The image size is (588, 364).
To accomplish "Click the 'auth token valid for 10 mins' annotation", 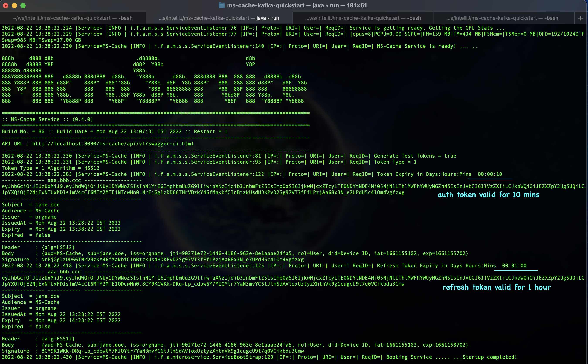I will point(488,195).
